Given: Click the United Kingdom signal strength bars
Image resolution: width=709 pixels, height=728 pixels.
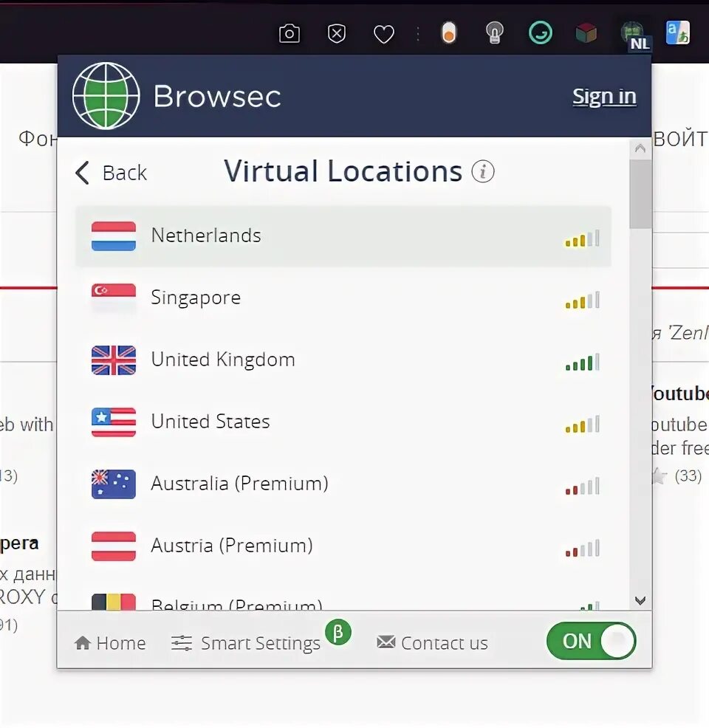Looking at the screenshot, I should pos(582,362).
